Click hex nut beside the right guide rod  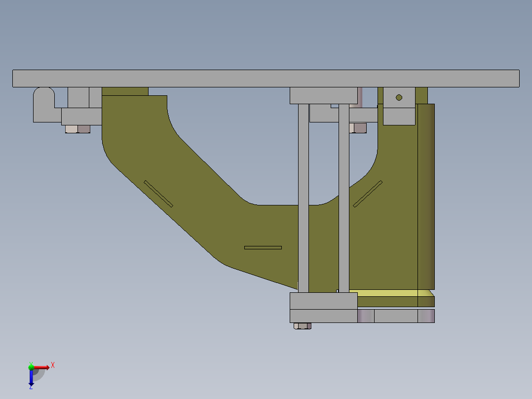(x=358, y=128)
